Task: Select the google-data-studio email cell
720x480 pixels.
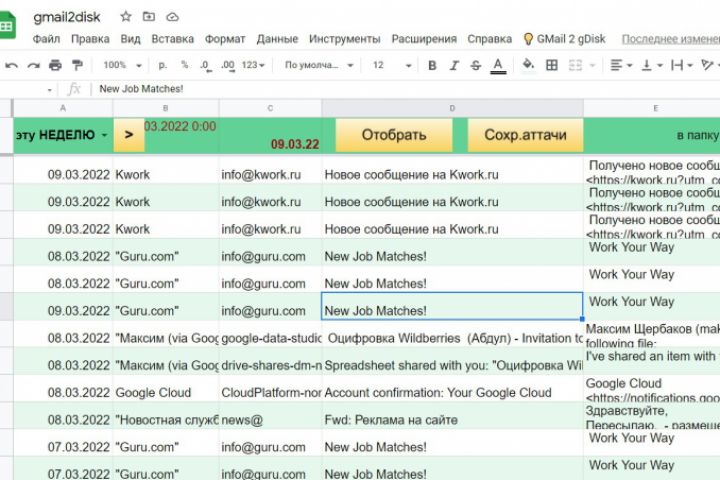Action: (270, 334)
